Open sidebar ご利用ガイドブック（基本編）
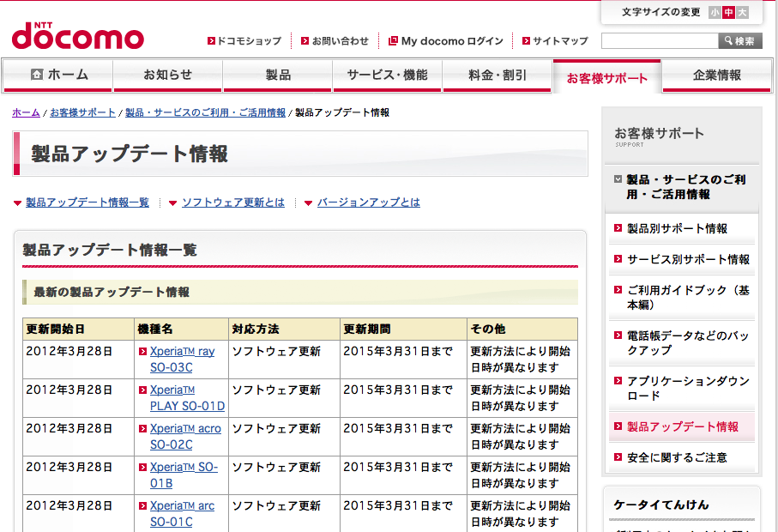 click(x=688, y=297)
